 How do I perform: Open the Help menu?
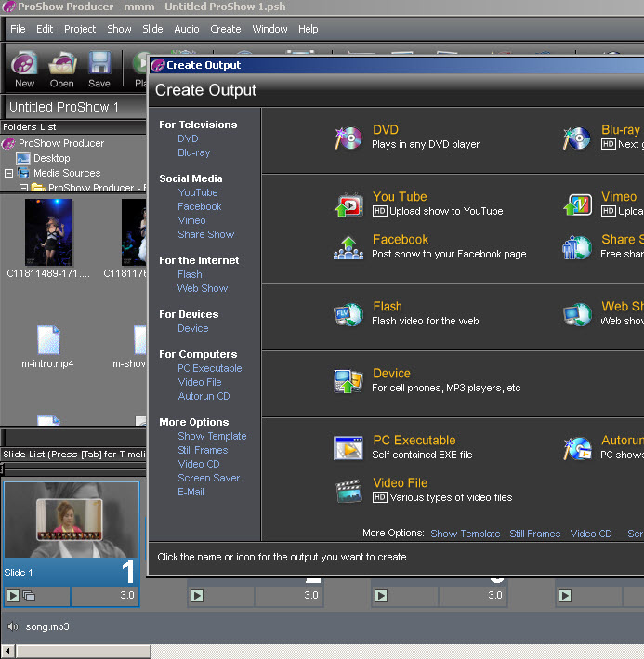[x=308, y=29]
